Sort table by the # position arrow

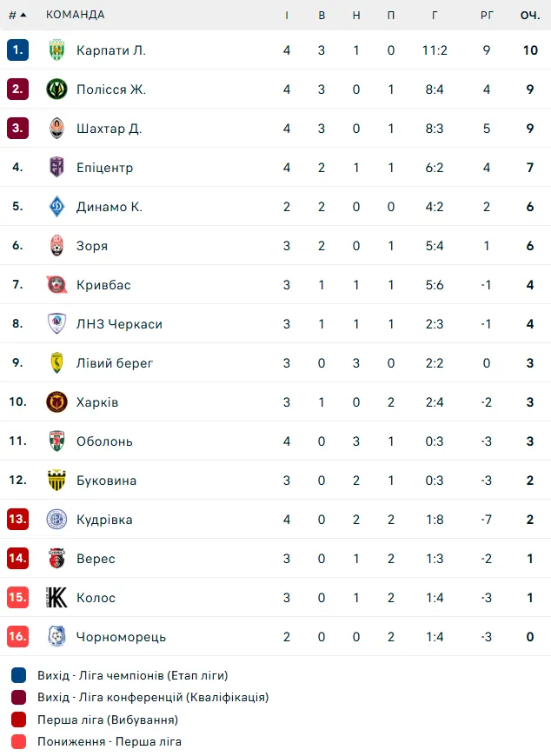point(18,15)
